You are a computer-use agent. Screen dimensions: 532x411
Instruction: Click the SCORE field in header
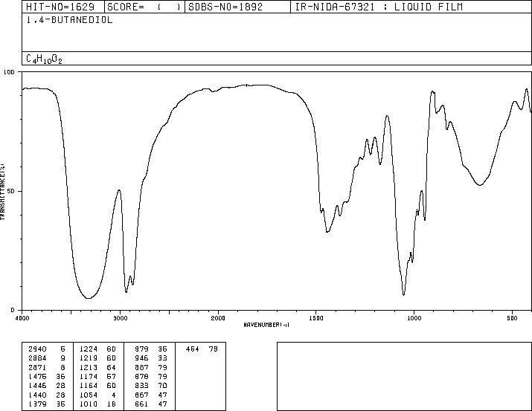pos(144,7)
